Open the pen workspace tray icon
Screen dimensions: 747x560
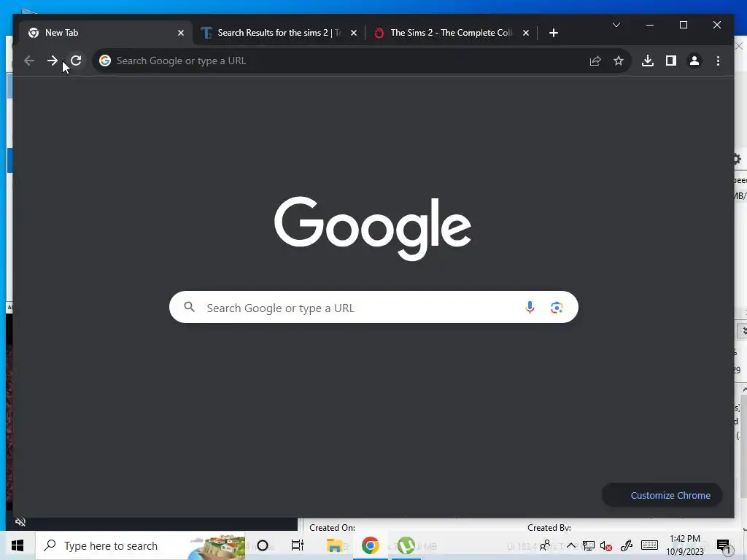627,545
